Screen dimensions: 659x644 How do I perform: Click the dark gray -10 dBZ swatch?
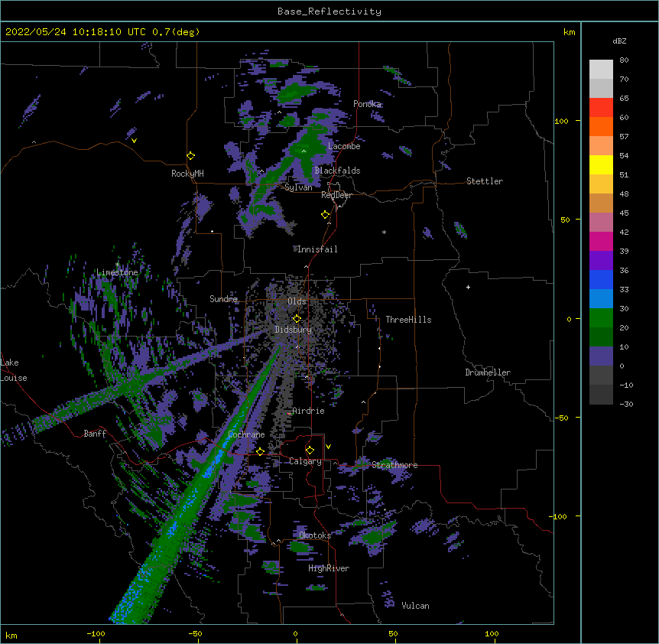tap(601, 395)
